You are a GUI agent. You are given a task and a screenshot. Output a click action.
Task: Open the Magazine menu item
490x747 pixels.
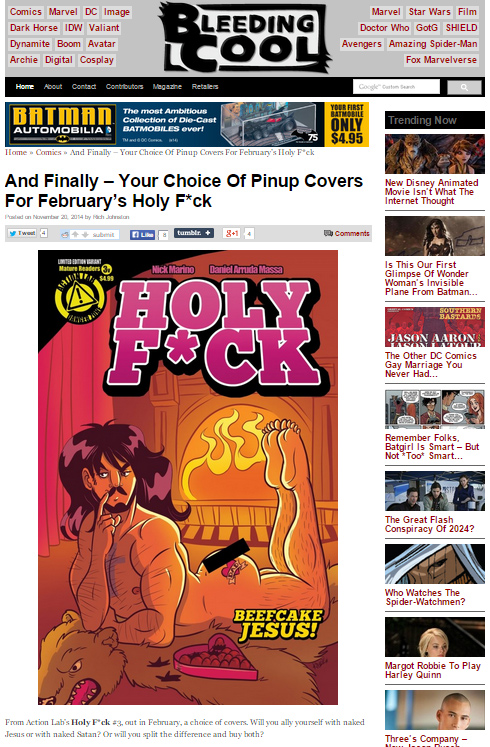pyautogui.click(x=167, y=87)
